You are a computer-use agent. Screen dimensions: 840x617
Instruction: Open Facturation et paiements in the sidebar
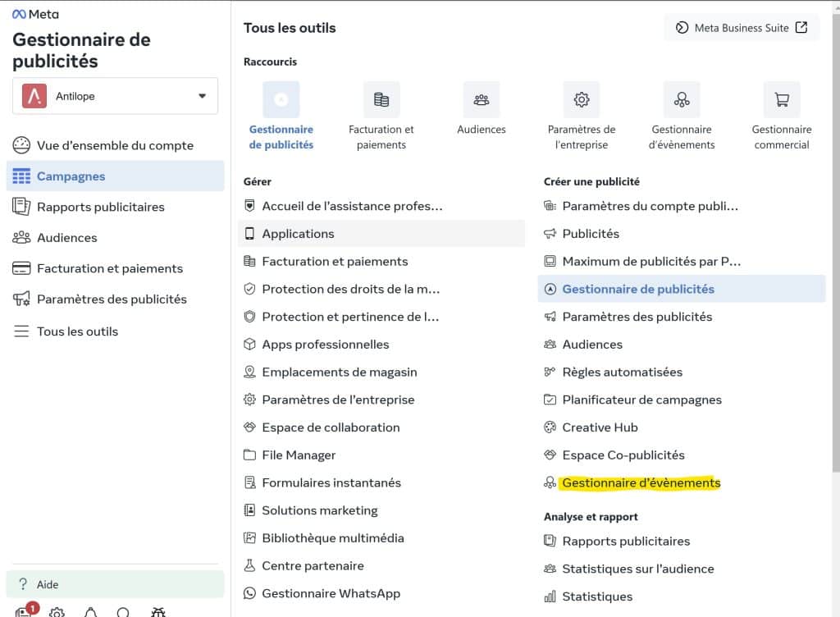coord(115,268)
